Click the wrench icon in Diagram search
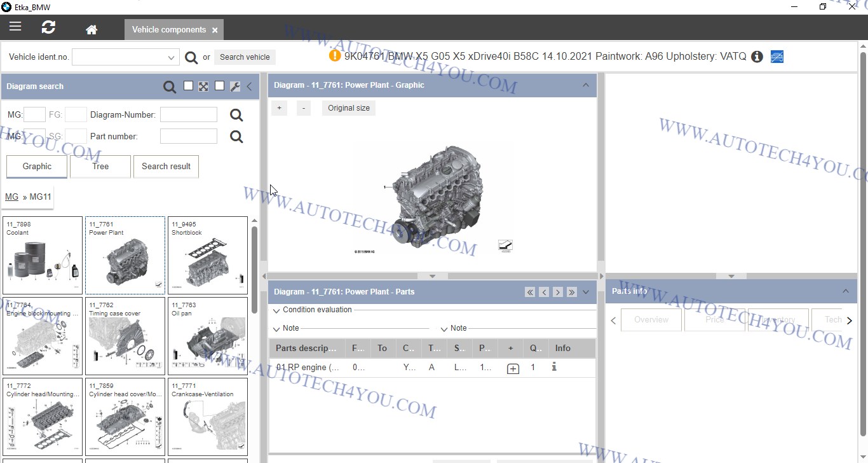Screen dimensions: 868x463 click(234, 86)
